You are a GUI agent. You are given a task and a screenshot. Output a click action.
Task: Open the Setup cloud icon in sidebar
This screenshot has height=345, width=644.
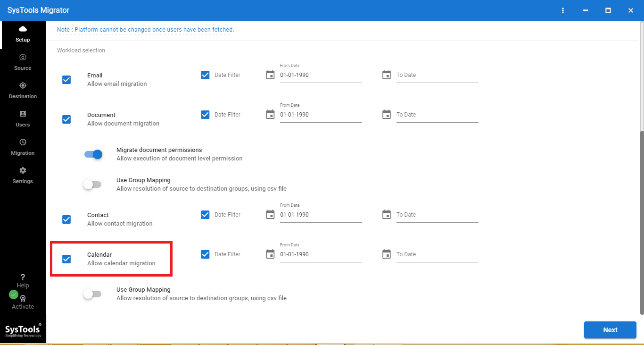tap(23, 29)
